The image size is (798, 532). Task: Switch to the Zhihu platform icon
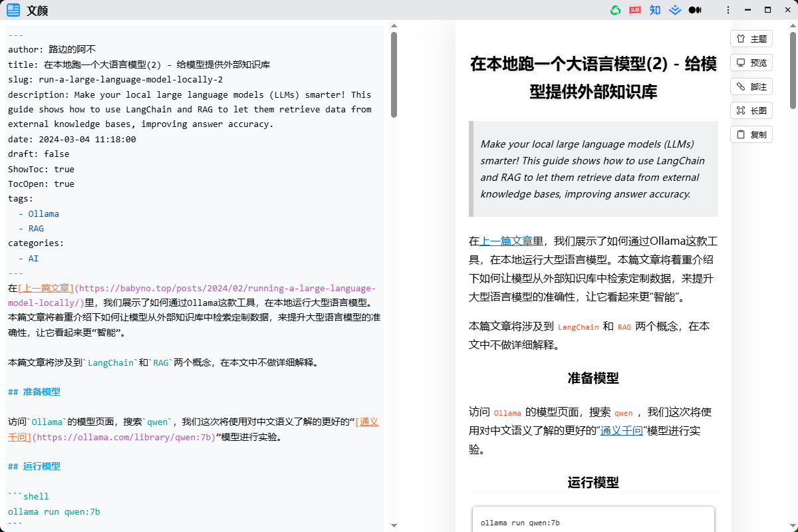point(655,10)
